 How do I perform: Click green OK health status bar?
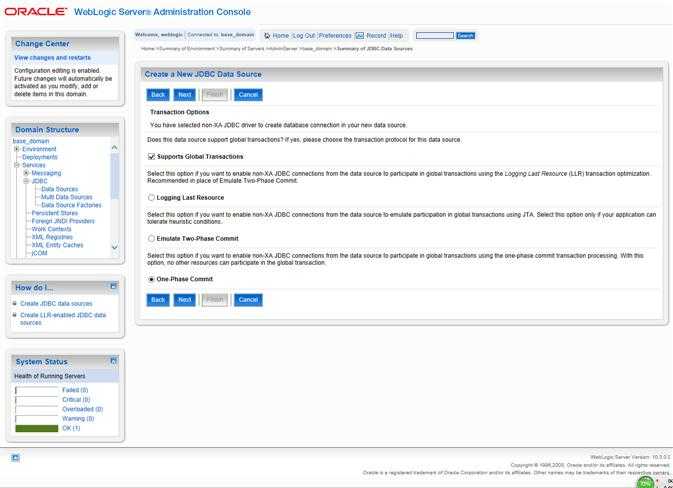[36, 428]
